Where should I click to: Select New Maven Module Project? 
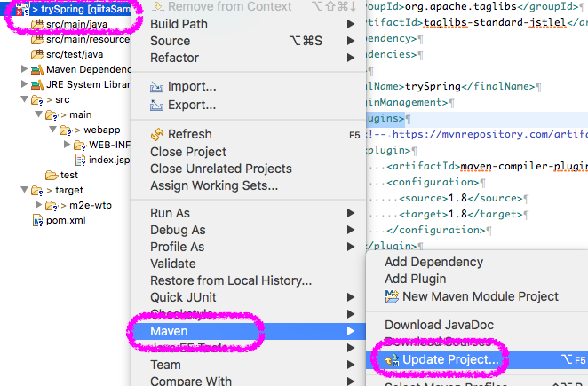477,296
